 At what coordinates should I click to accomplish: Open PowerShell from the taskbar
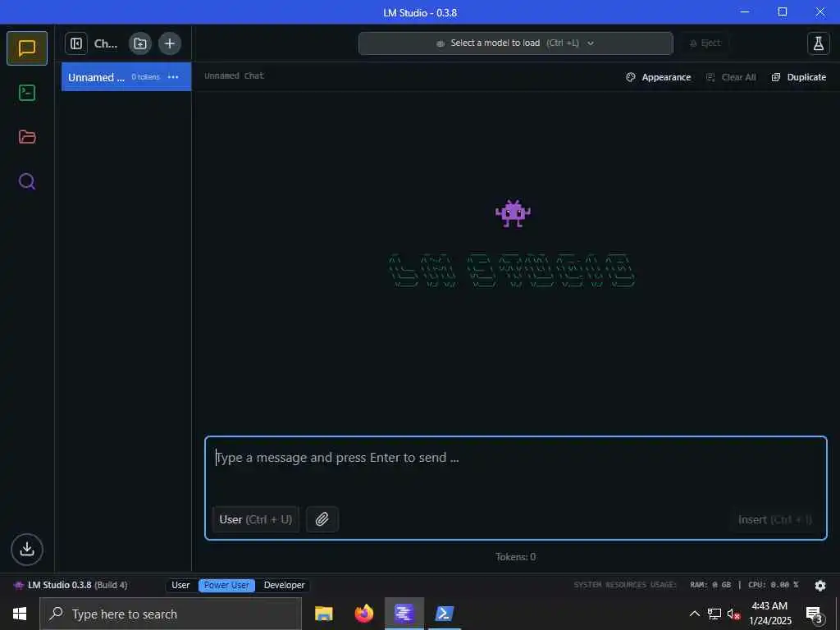445,614
